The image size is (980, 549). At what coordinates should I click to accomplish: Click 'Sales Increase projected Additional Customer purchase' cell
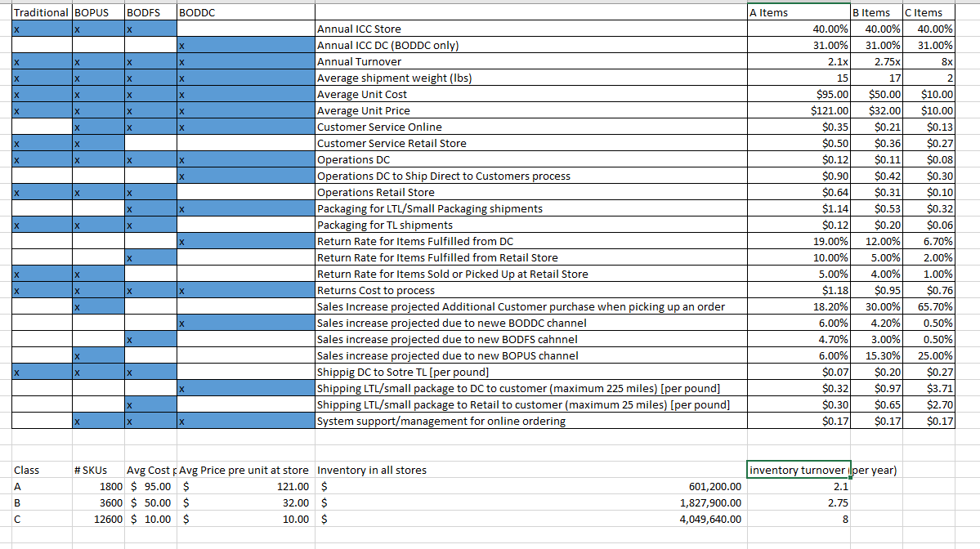(x=531, y=306)
